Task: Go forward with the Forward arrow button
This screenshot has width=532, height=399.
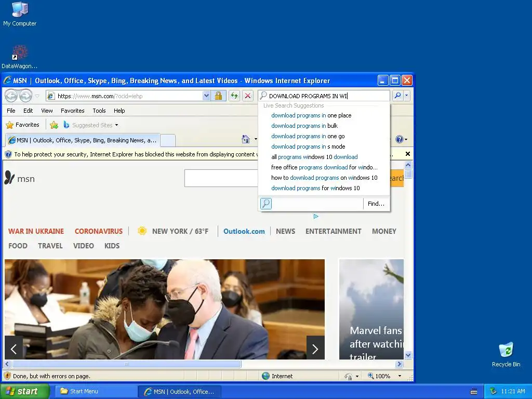Action: (x=25, y=96)
